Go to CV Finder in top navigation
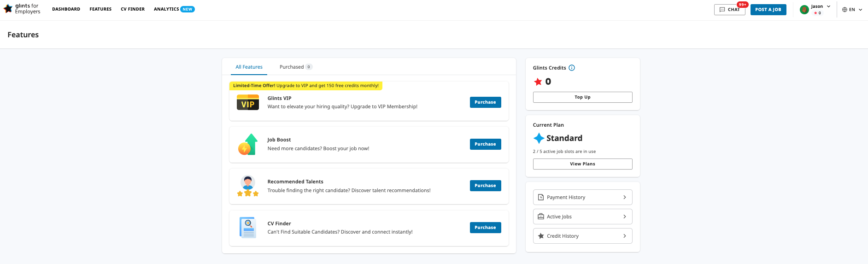 pyautogui.click(x=133, y=9)
